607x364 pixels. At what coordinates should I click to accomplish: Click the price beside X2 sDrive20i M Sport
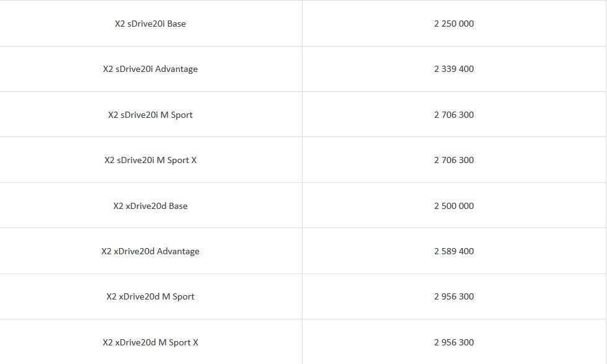point(454,115)
